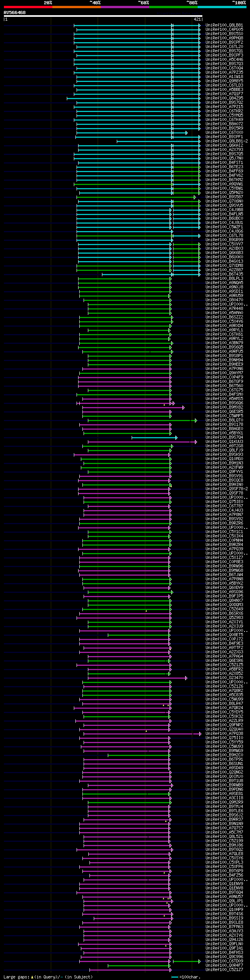250x980 pixels.
Task: Click the Large gaps legend text
Action: (x=48, y=976)
